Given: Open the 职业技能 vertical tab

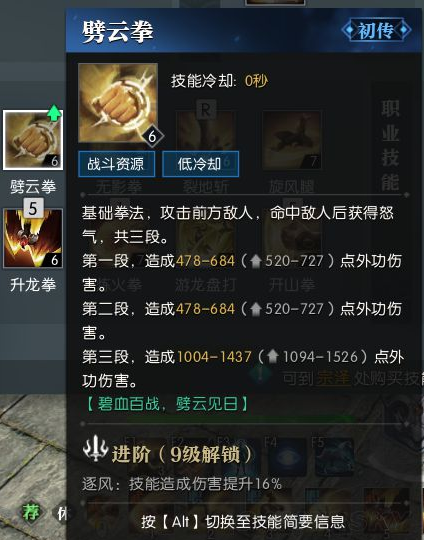Looking at the screenshot, I should pos(390,145).
